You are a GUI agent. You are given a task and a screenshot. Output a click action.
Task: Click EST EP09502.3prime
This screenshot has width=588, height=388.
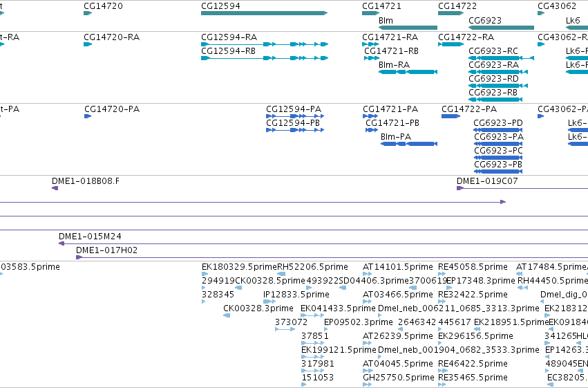point(359,322)
